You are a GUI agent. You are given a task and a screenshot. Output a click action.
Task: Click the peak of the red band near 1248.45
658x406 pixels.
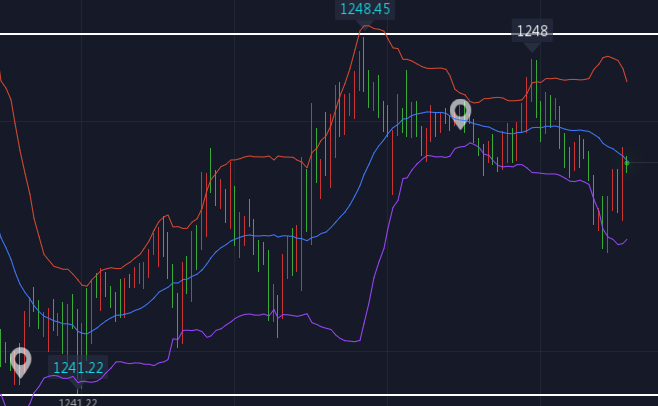tap(366, 27)
